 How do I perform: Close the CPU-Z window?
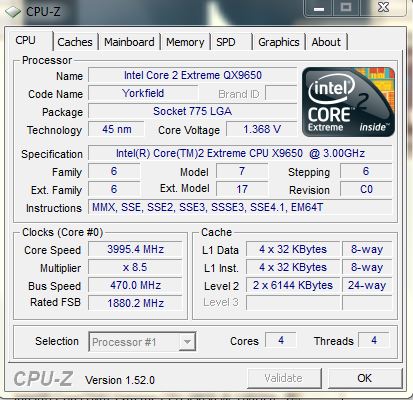tap(383, 8)
